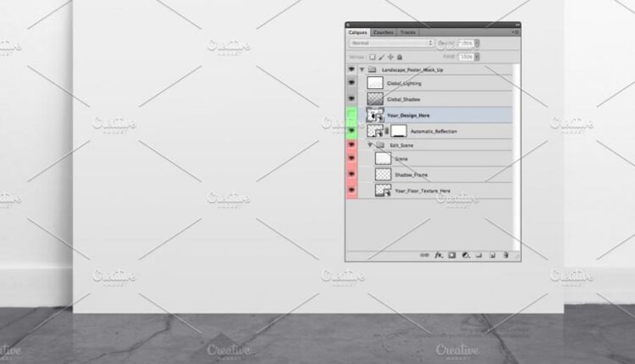635x364 pixels.
Task: Delete layer with trash icon
Action: point(505,254)
